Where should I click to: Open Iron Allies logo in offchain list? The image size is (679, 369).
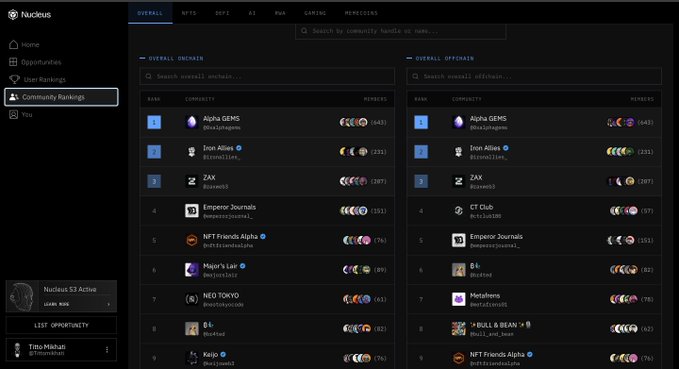click(x=458, y=152)
